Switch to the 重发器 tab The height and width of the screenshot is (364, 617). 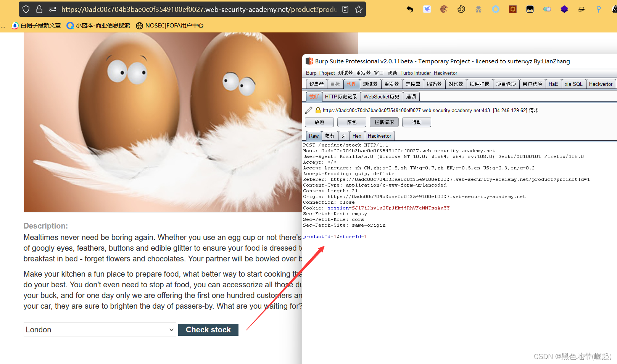point(391,84)
